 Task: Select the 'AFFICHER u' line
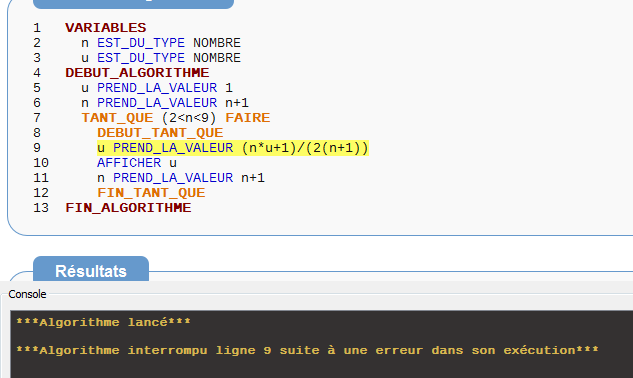point(137,163)
